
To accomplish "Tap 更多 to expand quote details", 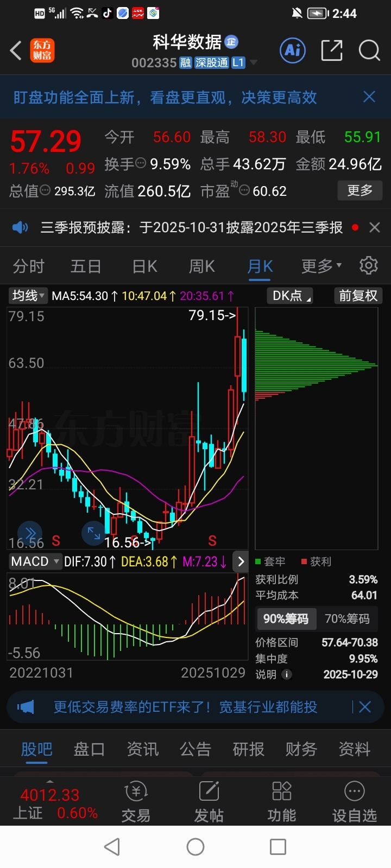I will pos(360,190).
